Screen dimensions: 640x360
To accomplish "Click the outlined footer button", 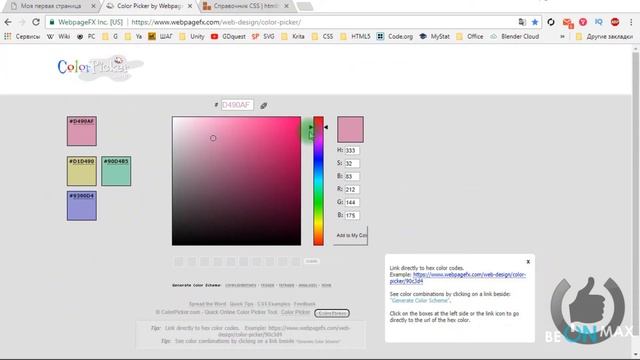I will 332,313.
